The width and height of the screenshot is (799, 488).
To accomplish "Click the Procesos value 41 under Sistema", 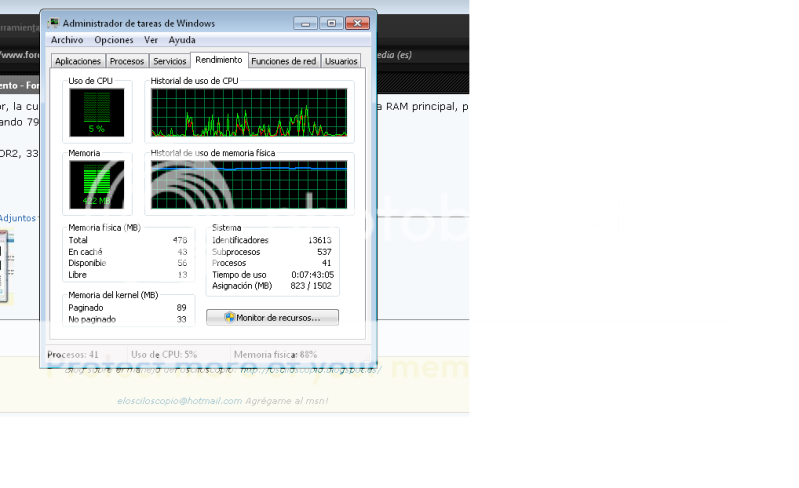I will [x=327, y=263].
